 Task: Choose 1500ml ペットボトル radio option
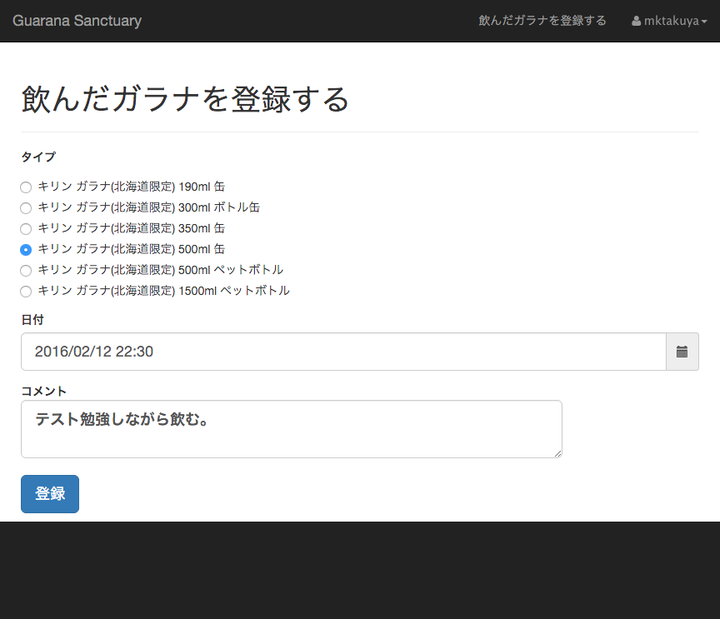(26, 291)
